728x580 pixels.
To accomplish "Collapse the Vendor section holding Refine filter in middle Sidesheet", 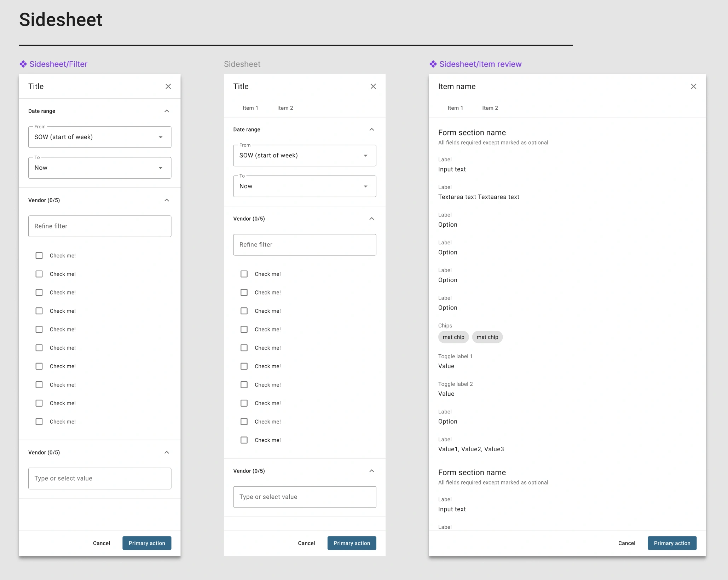I will 372,219.
